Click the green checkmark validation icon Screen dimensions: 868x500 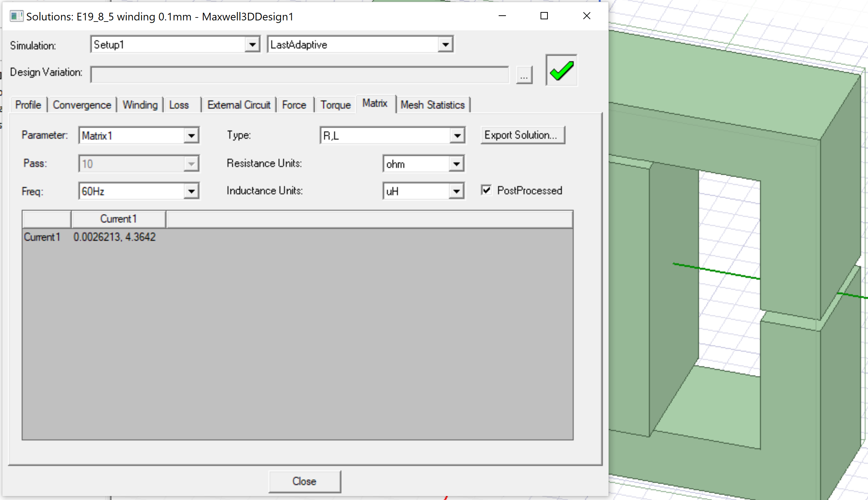pos(561,70)
